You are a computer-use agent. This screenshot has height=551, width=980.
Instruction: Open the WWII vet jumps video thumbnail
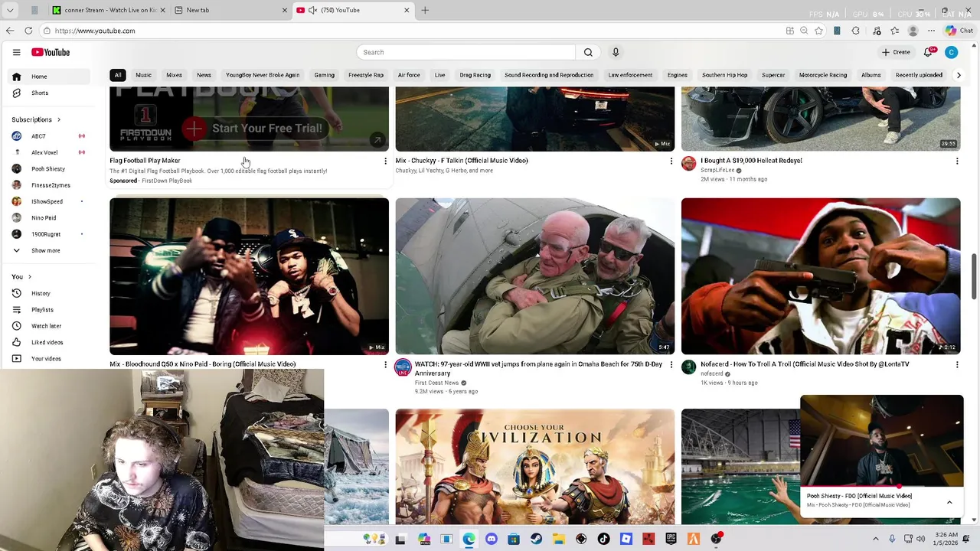tap(535, 276)
